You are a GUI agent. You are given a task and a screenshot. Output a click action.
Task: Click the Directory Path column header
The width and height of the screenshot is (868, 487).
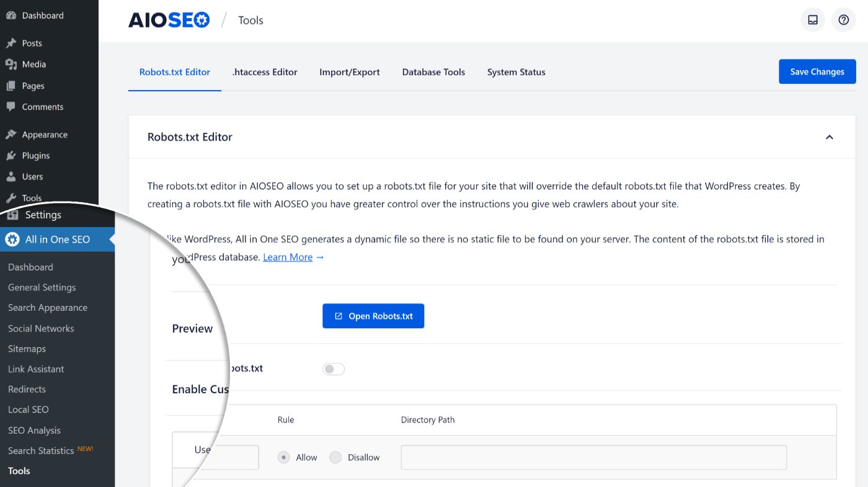[x=428, y=420]
